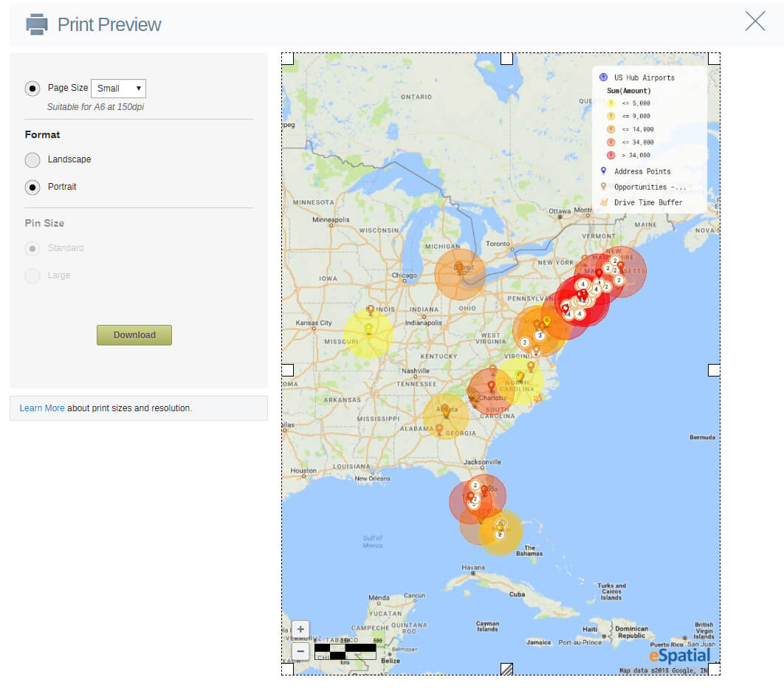Close the Print Preview dialog
This screenshot has width=784, height=691.
pos(755,21)
